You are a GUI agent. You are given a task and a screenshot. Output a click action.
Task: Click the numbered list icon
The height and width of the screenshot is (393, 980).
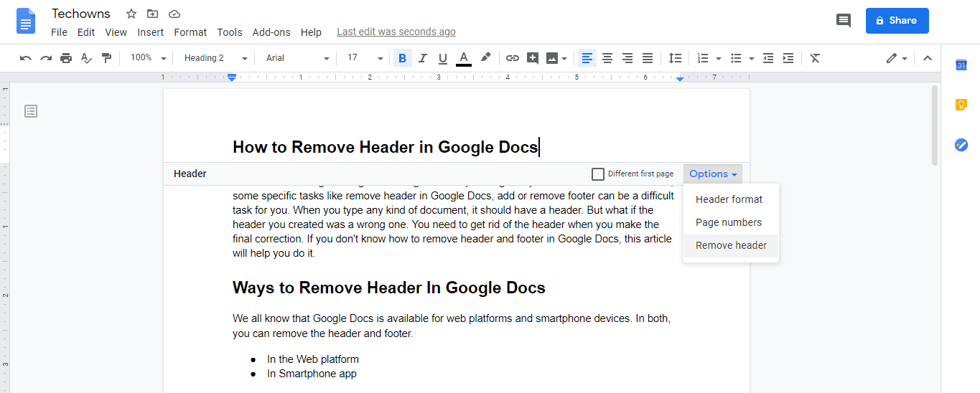[x=704, y=58]
